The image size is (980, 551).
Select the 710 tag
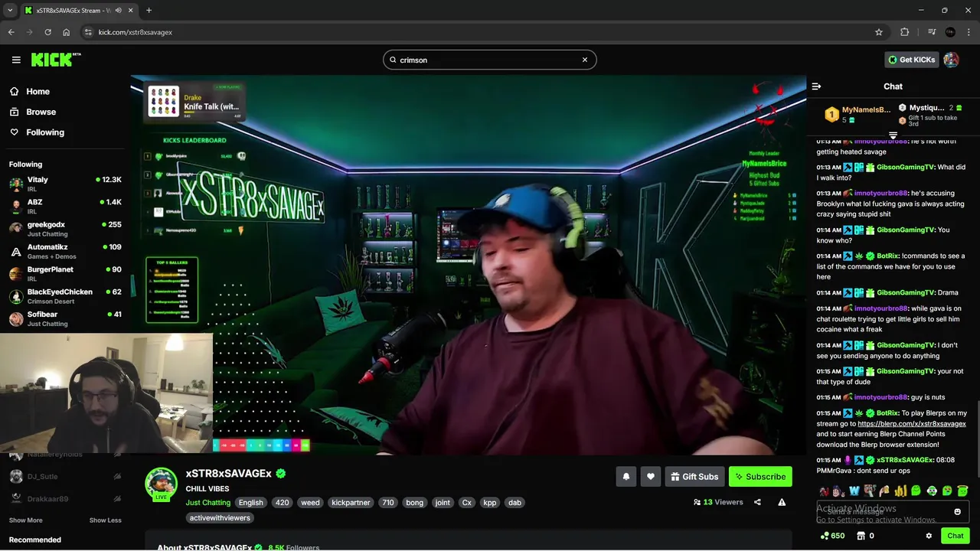tap(388, 503)
